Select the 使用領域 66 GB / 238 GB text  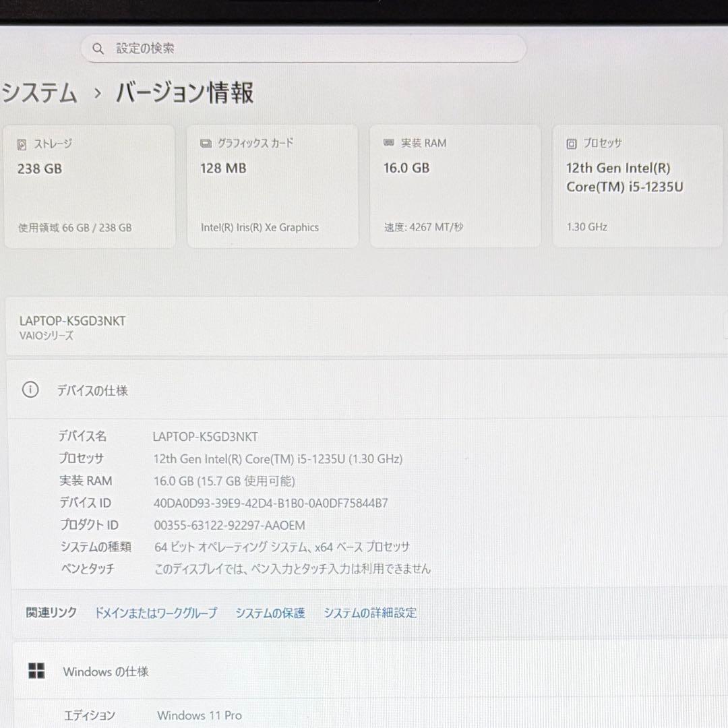coord(75,228)
